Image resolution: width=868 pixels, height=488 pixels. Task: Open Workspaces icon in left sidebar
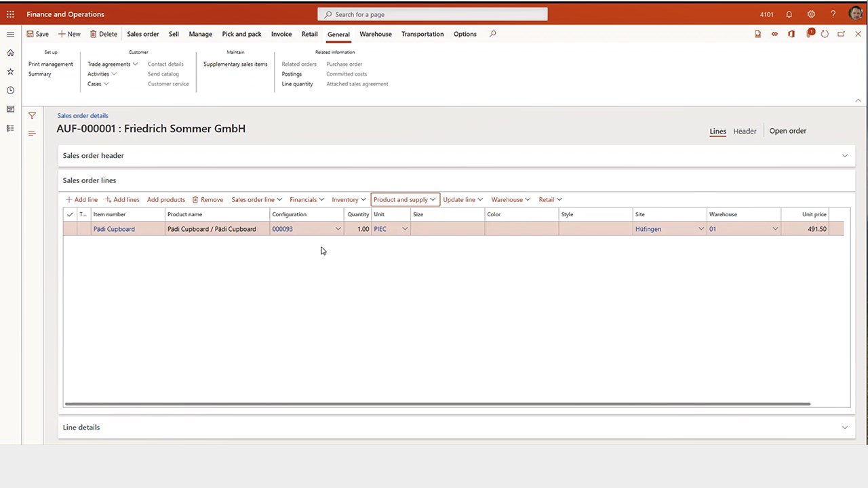pyautogui.click(x=10, y=109)
